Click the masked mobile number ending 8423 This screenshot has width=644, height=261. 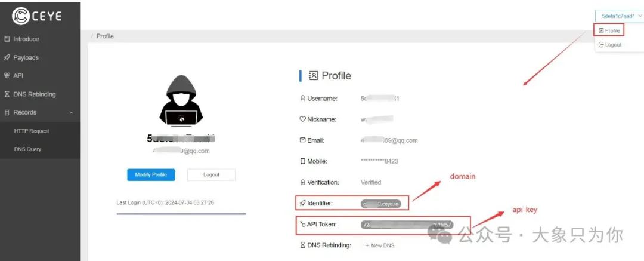point(379,161)
